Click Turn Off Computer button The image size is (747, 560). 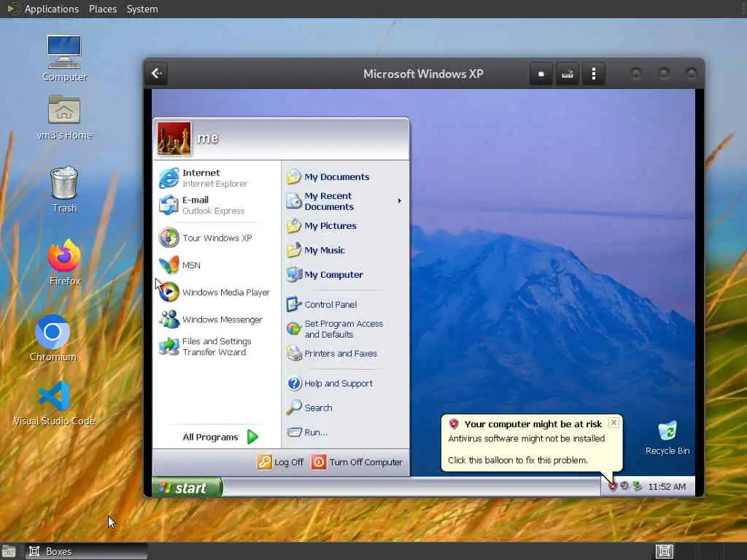point(357,462)
